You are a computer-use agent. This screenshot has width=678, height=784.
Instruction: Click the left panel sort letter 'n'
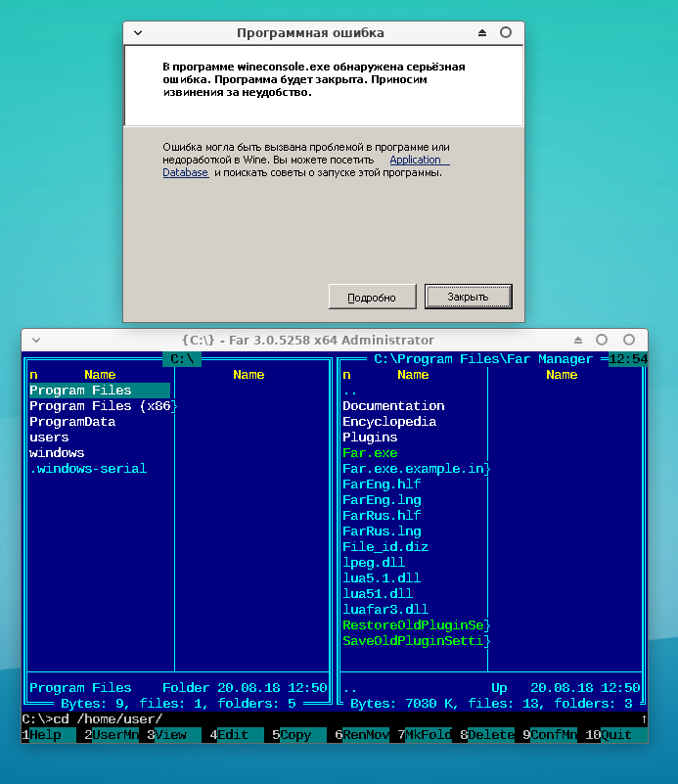click(x=33, y=375)
